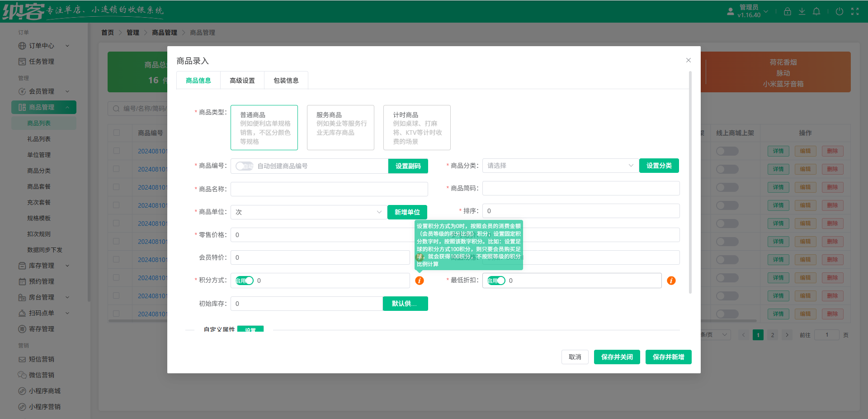Switch to Advanced Settings tab
The height and width of the screenshot is (419, 868).
point(242,80)
